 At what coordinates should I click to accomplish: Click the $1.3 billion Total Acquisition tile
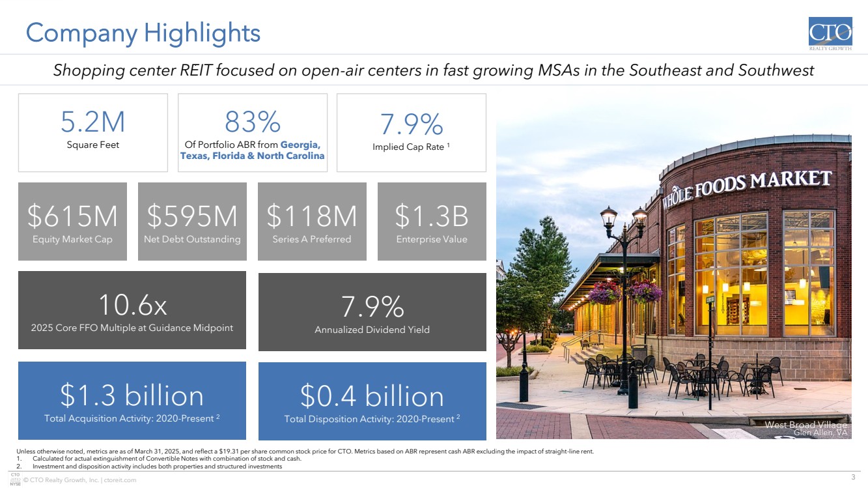pos(132,401)
